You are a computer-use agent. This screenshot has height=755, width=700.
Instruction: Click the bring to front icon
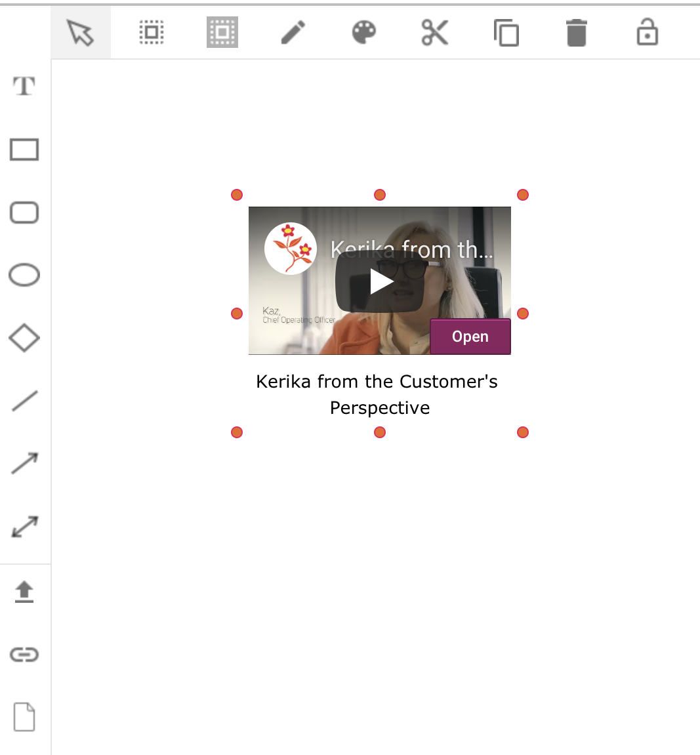(152, 32)
